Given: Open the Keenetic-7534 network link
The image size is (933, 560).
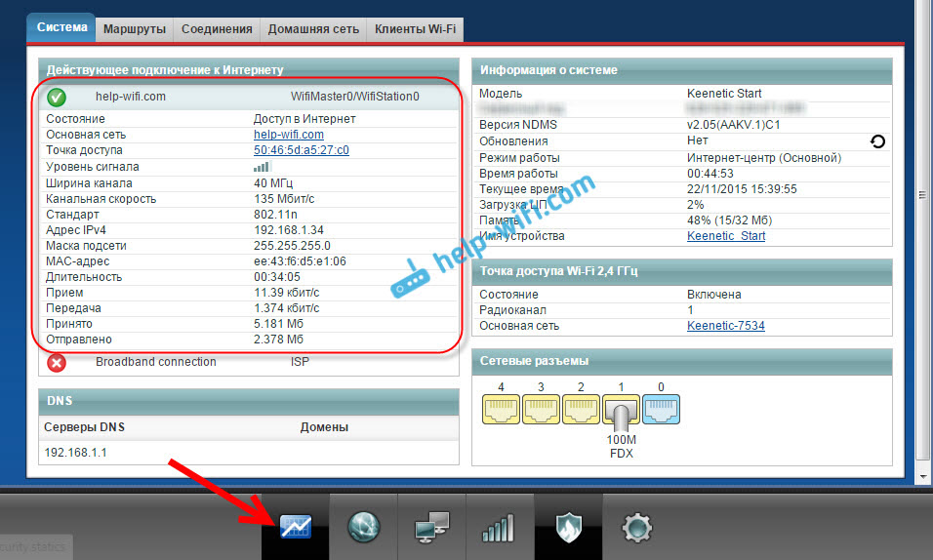Looking at the screenshot, I should (x=725, y=326).
